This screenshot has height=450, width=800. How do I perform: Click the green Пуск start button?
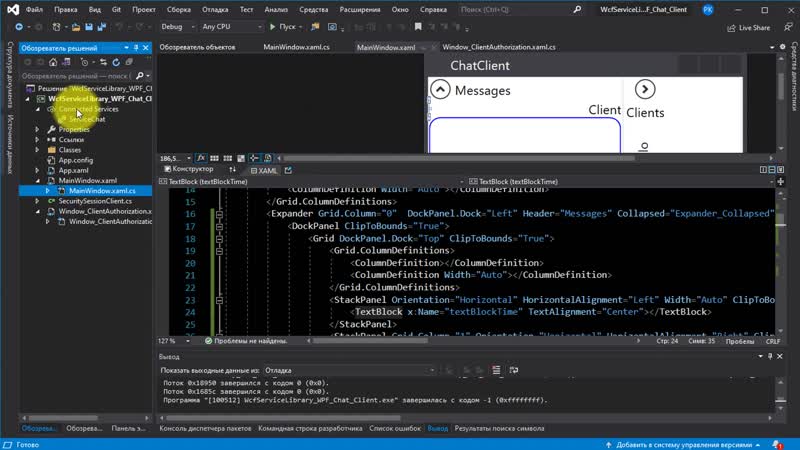[285, 27]
